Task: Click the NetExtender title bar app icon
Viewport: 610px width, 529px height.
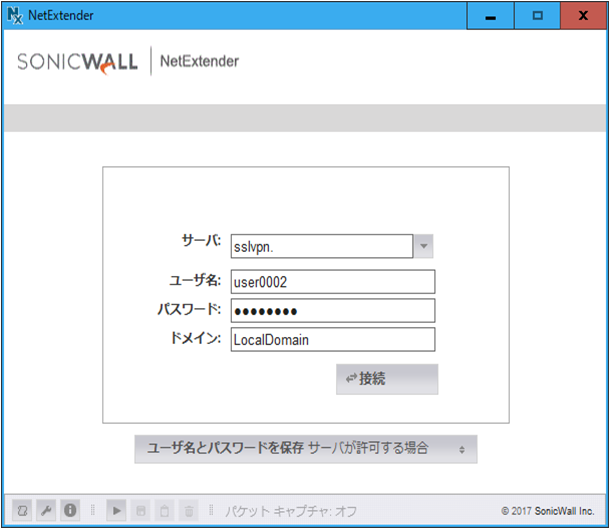Action: [15, 16]
